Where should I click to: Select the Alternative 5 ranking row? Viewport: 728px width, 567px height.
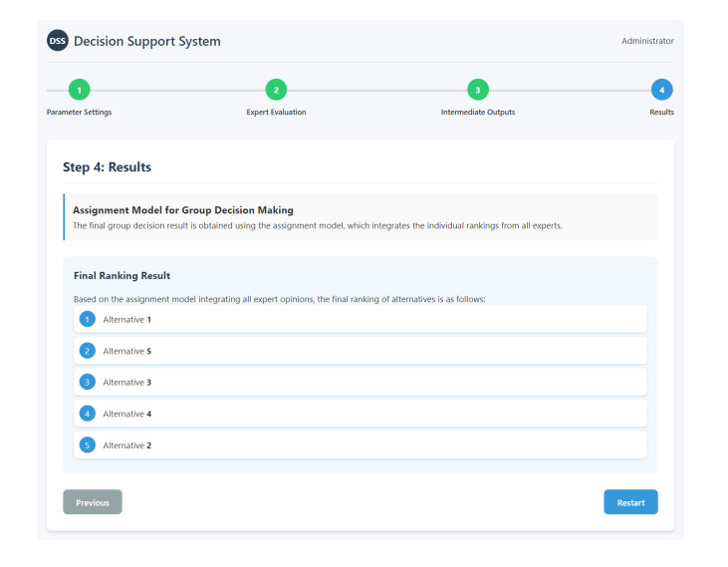point(361,351)
